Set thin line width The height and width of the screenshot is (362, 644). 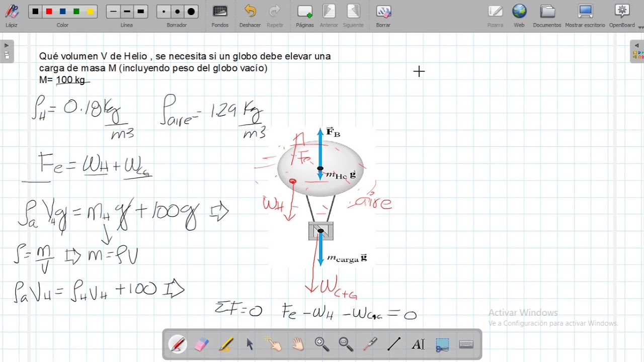pos(113,12)
